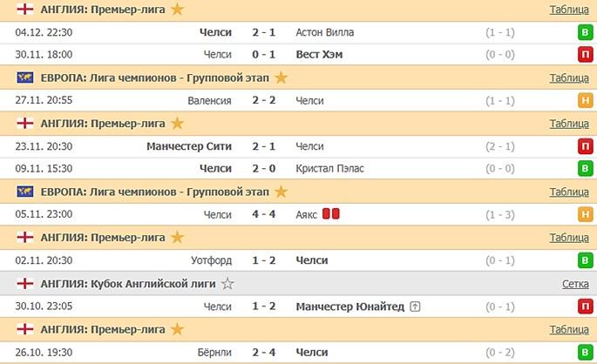Click green win badge for Chelsea–Aston Villa

click(x=584, y=33)
